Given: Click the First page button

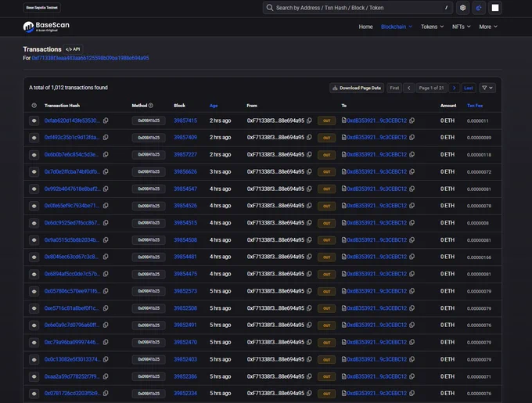Looking at the screenshot, I should tap(394, 88).
